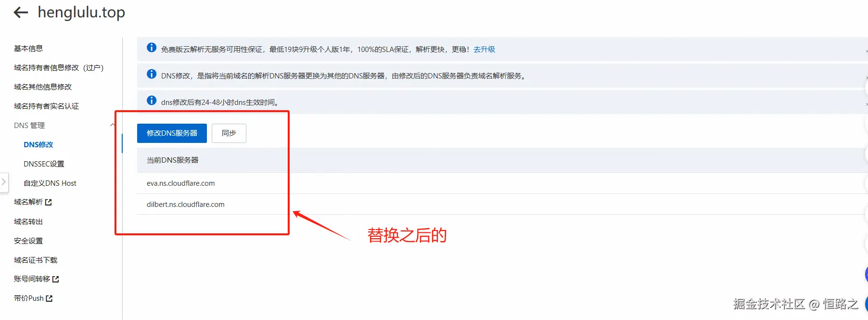Select DNSSEC设置 submenu item
The width and height of the screenshot is (868, 320).
tap(44, 164)
